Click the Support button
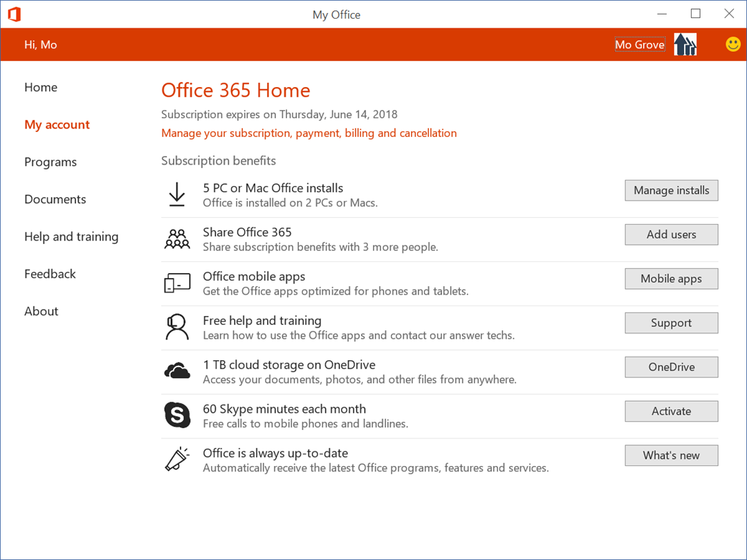The height and width of the screenshot is (560, 747). [x=671, y=323]
